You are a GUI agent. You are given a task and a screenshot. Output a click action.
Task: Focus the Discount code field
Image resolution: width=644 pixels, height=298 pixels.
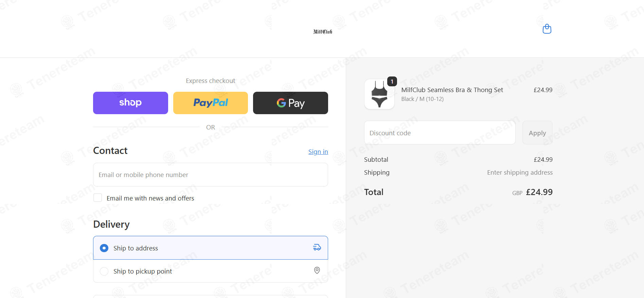click(x=440, y=133)
